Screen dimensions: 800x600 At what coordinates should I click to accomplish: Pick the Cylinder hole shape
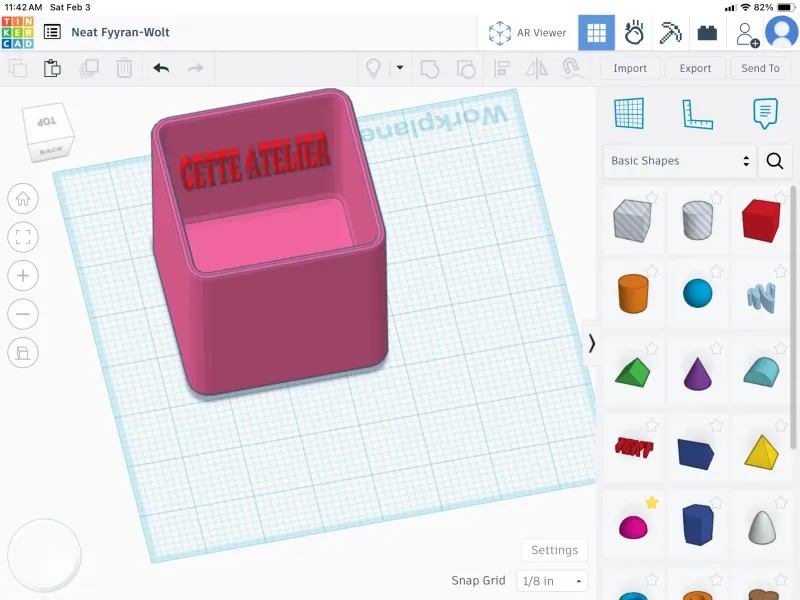(x=697, y=220)
